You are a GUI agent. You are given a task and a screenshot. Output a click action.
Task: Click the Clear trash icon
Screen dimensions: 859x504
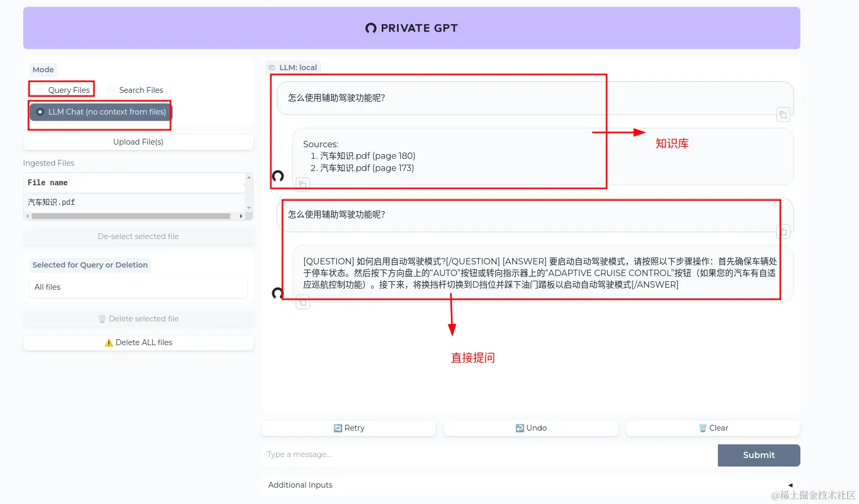click(703, 428)
